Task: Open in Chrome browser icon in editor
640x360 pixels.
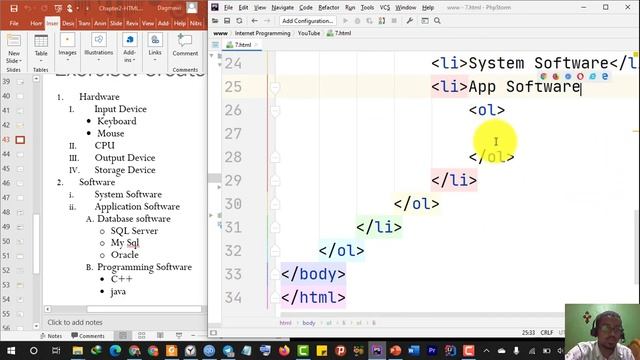Action: click(x=543, y=76)
